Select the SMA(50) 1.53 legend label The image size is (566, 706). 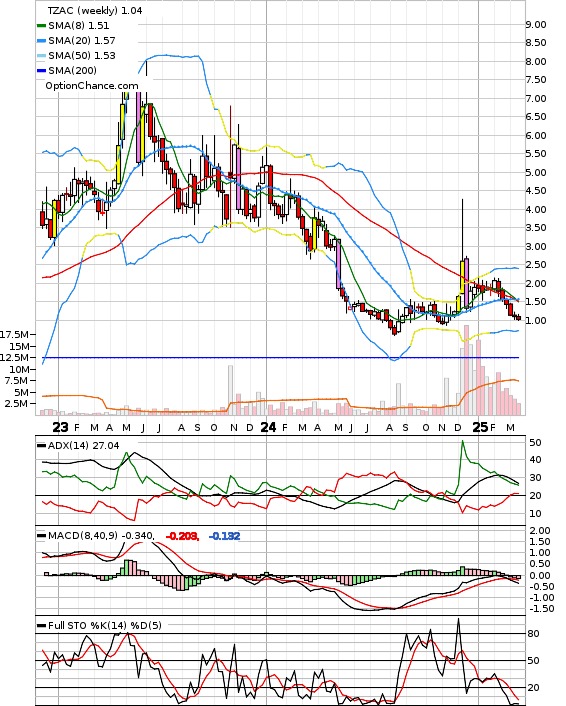click(x=82, y=55)
